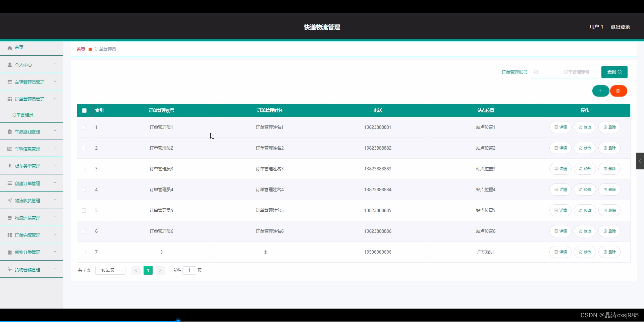Click the home icon in sidebar
Image resolution: width=644 pixels, height=322 pixels.
10,48
